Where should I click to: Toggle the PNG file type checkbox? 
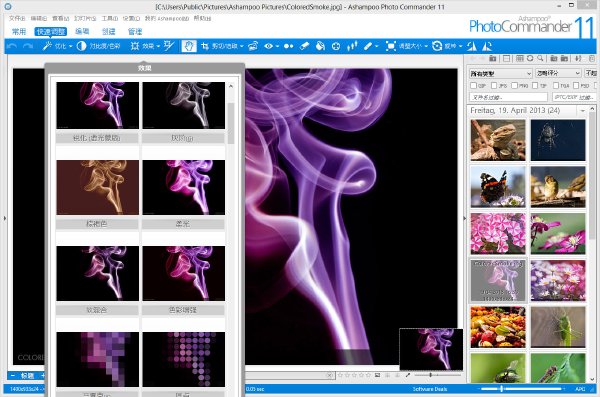tap(515, 85)
